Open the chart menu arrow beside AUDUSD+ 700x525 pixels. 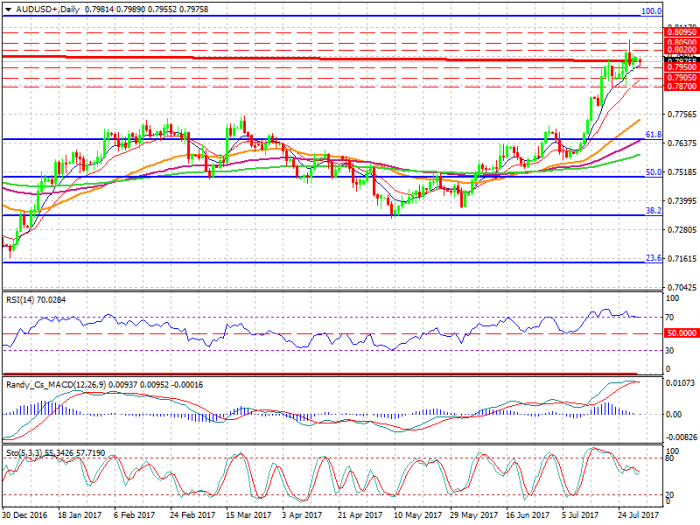(8, 9)
